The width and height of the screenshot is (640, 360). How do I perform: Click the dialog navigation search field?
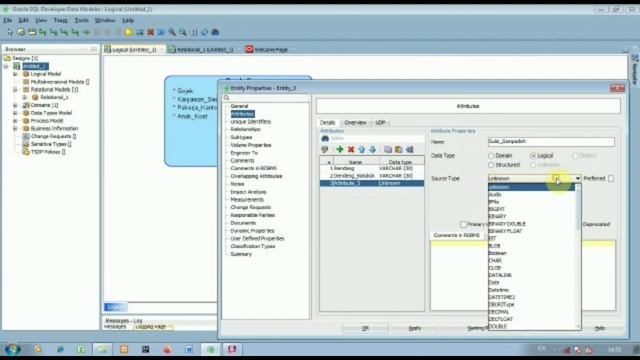coord(266,98)
